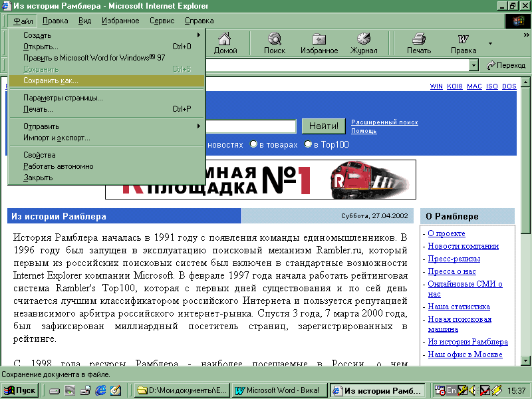Open the 'Онлайновые СМИ о нас' link
Image resolution: width=532 pixels, height=399 pixels.
click(465, 289)
